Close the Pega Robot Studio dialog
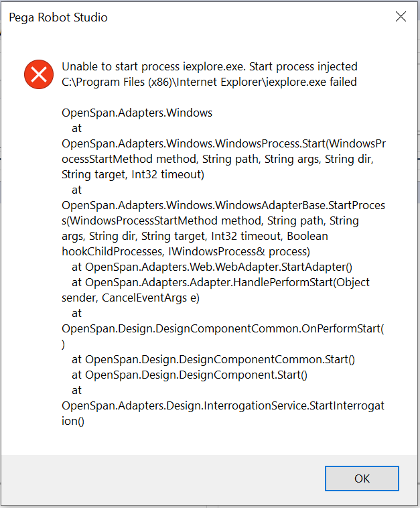 pos(401,17)
